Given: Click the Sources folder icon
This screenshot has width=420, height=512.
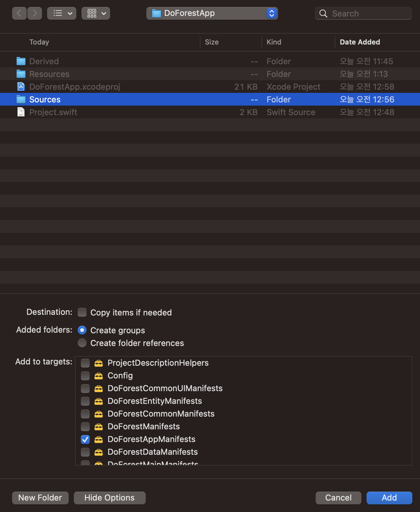Looking at the screenshot, I should coord(21,99).
